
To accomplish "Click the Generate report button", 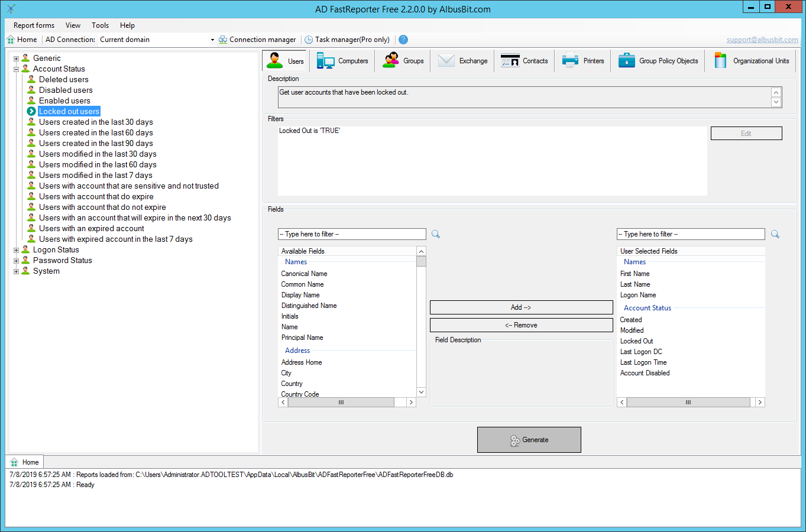I will coord(529,440).
